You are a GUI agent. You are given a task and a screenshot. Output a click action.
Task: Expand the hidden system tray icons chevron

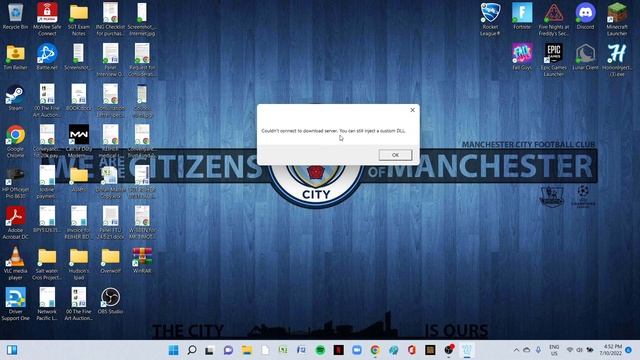coord(516,350)
